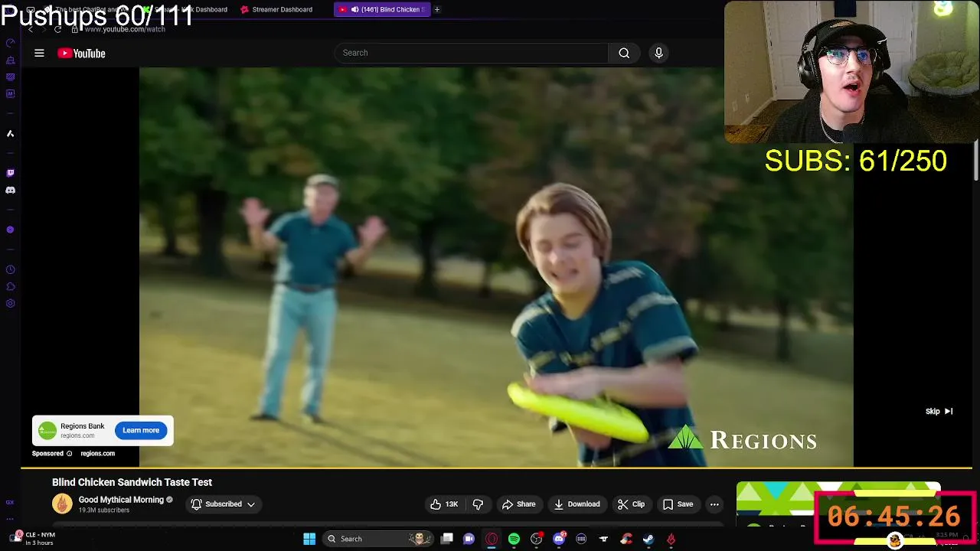Open OBS Studio from the taskbar
The width and height of the screenshot is (980, 551).
536,539
